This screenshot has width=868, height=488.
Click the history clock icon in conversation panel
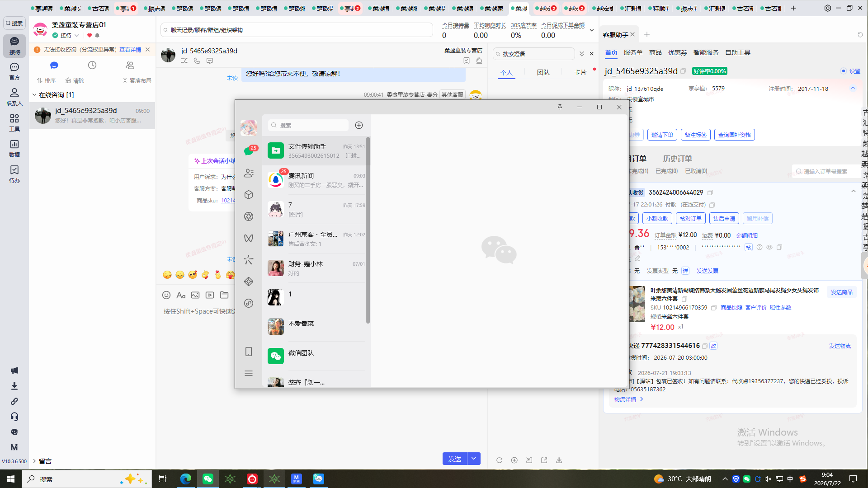click(92, 65)
